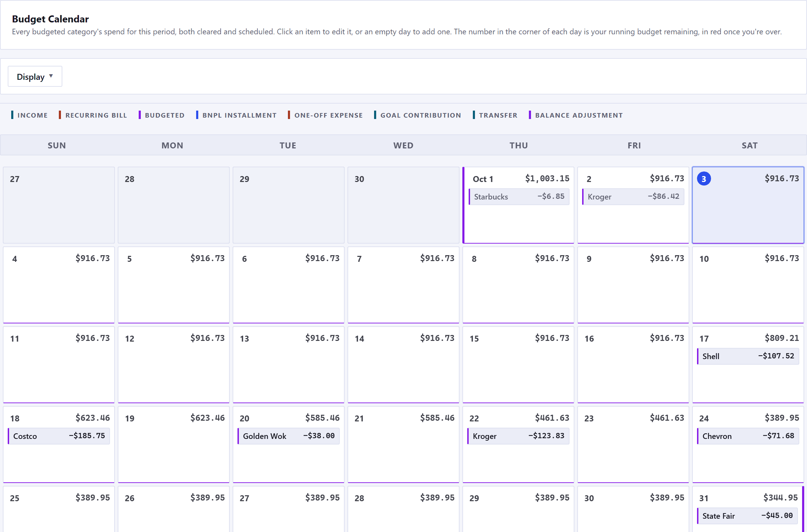Click the $809.21 remaining on day 17
This screenshot has width=807, height=532.
point(782,338)
